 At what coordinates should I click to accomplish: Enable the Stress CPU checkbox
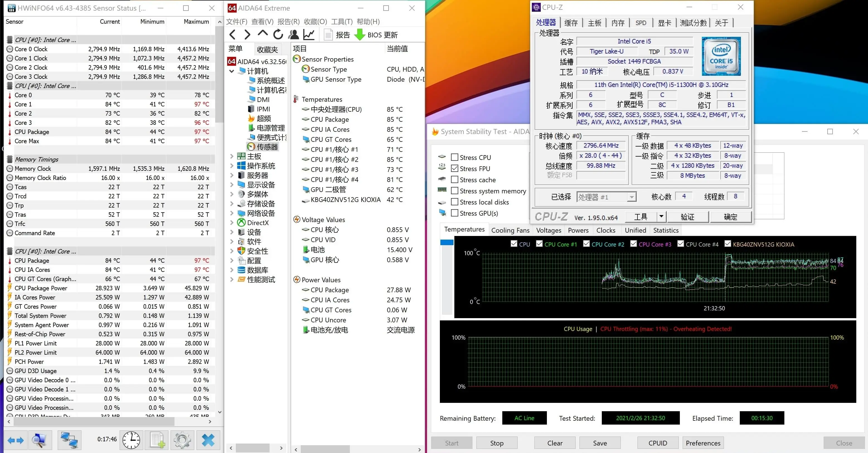[455, 157]
